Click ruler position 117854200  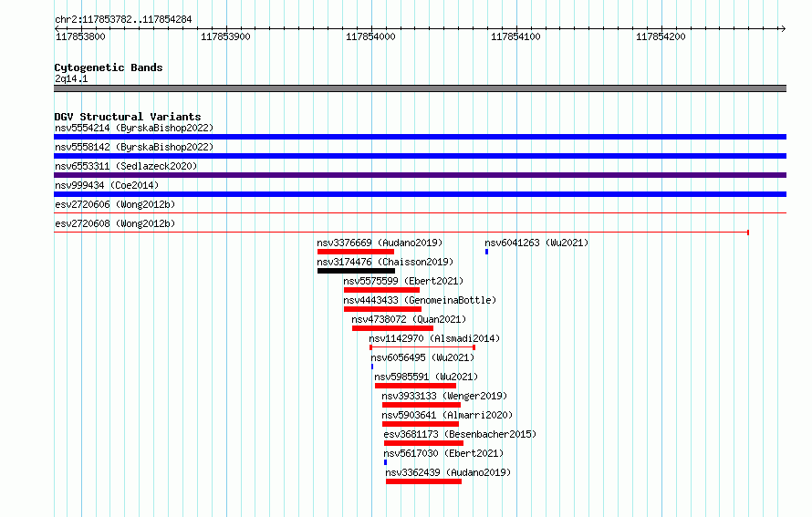click(661, 36)
